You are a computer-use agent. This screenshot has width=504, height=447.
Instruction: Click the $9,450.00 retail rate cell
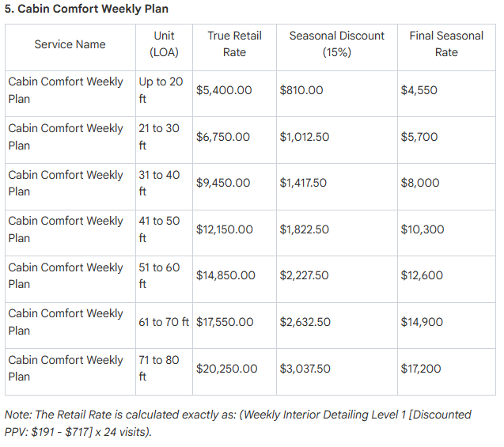tap(223, 183)
